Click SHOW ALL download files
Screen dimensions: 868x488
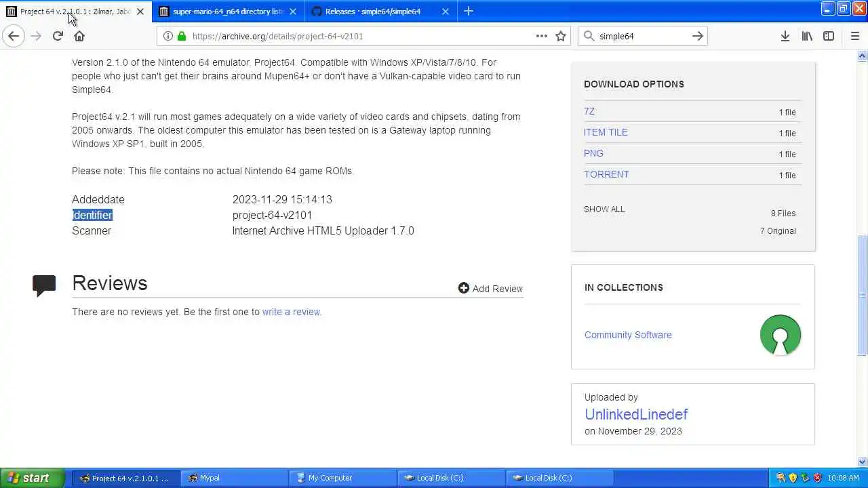[604, 209]
